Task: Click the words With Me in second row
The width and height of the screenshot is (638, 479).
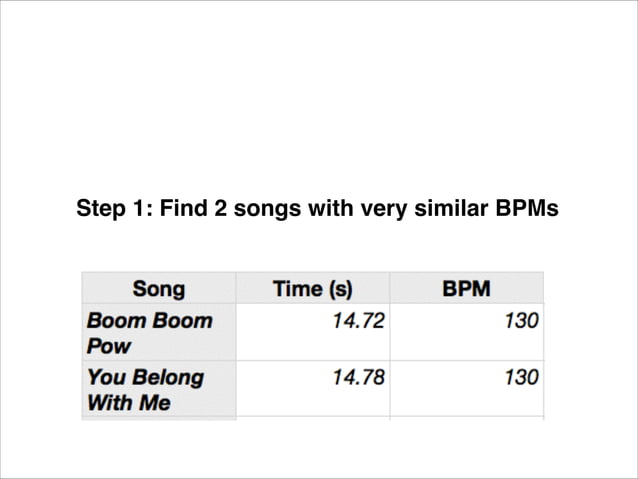Action: tap(128, 403)
